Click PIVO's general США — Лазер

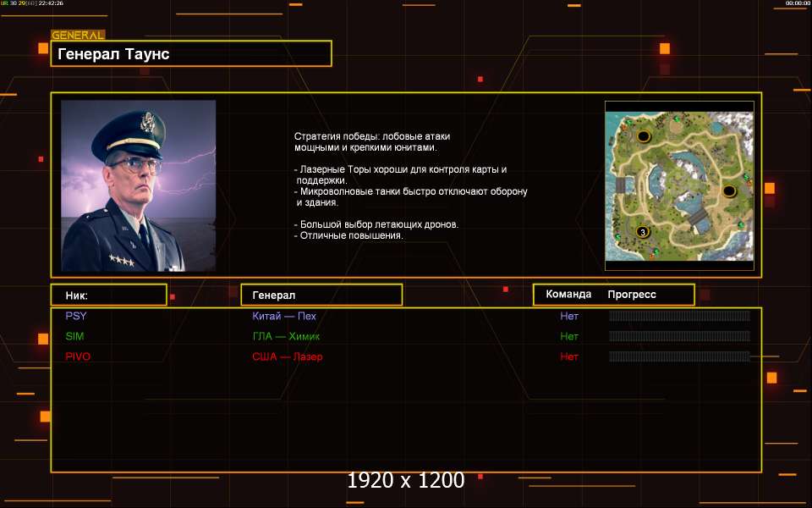coord(288,356)
